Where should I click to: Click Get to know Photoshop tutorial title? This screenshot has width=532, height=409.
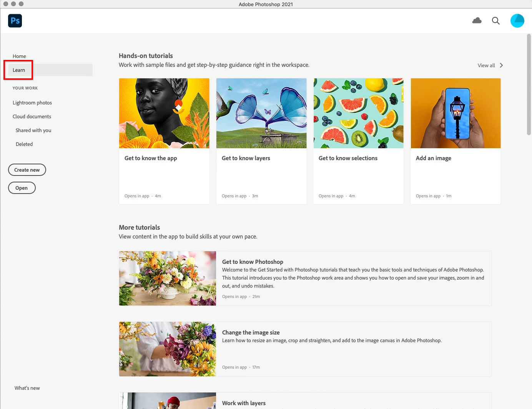click(x=253, y=262)
